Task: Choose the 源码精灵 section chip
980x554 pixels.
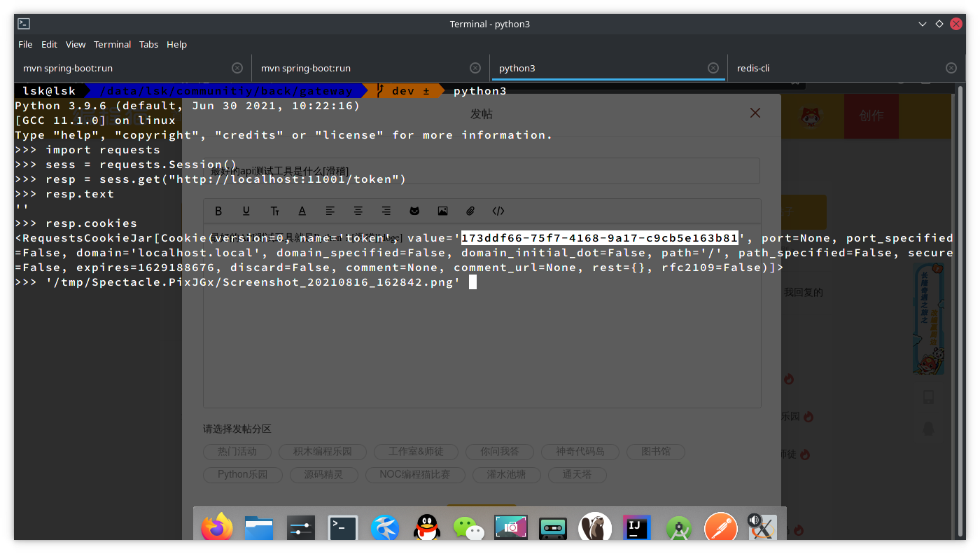Action: click(323, 475)
